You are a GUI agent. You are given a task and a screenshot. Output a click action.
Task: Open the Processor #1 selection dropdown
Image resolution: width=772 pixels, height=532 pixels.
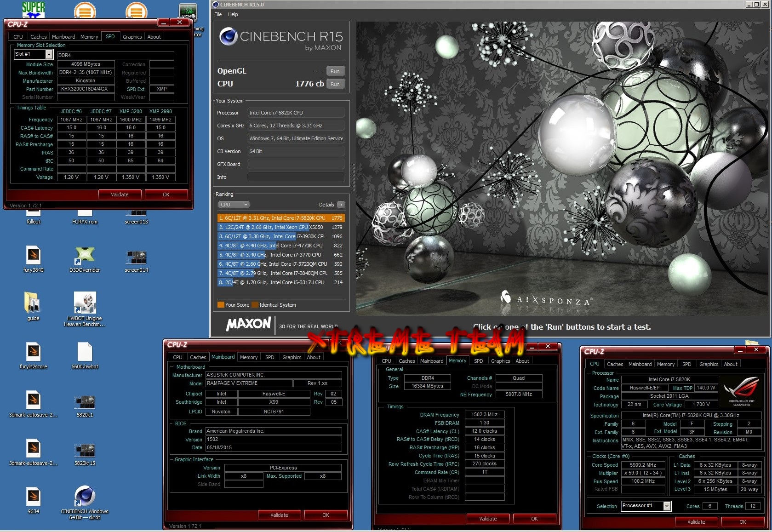(646, 506)
